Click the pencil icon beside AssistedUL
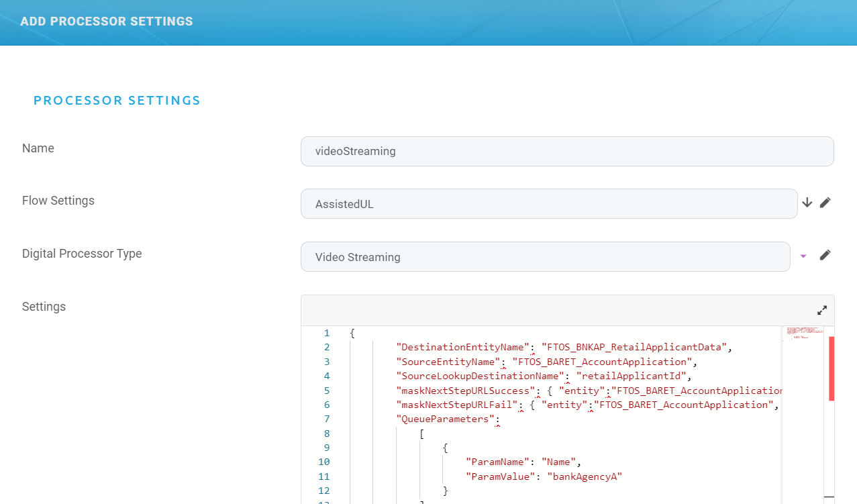Image resolution: width=857 pixels, height=504 pixels. pos(825,203)
